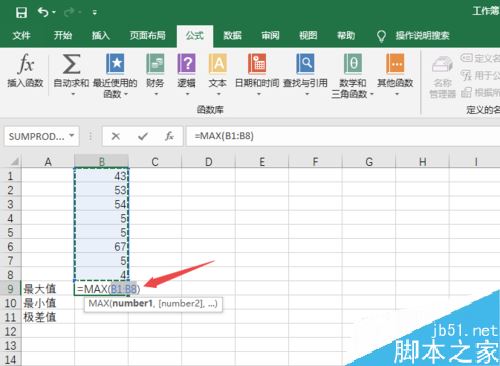Viewport: 500px width, 366px height.
Task: Select column G header
Action: 369,162
